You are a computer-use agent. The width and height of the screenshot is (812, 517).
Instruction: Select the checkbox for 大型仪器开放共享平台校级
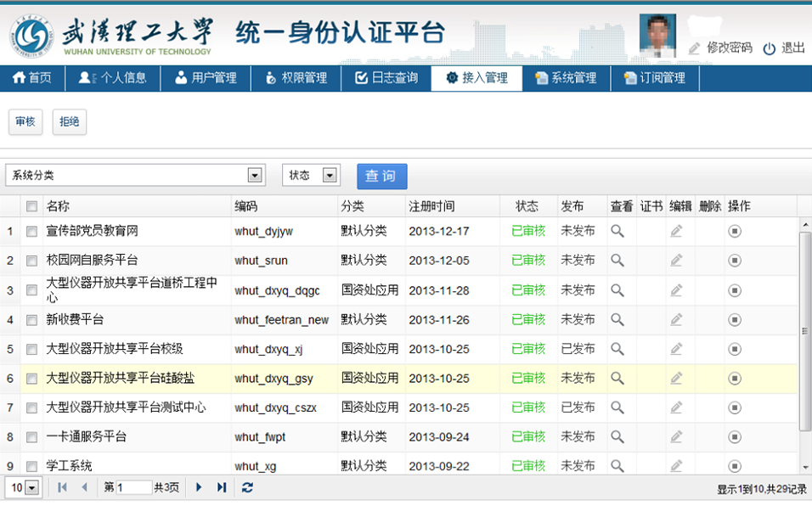[31, 349]
